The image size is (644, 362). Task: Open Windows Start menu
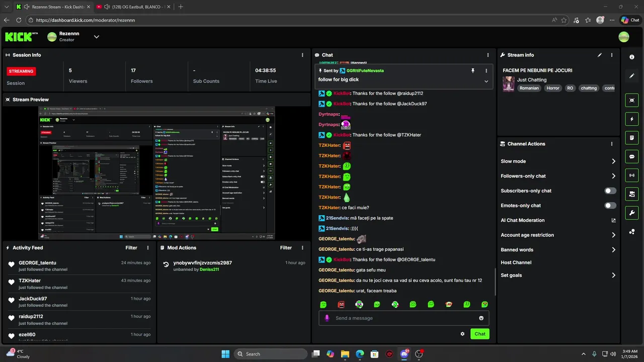point(225,354)
